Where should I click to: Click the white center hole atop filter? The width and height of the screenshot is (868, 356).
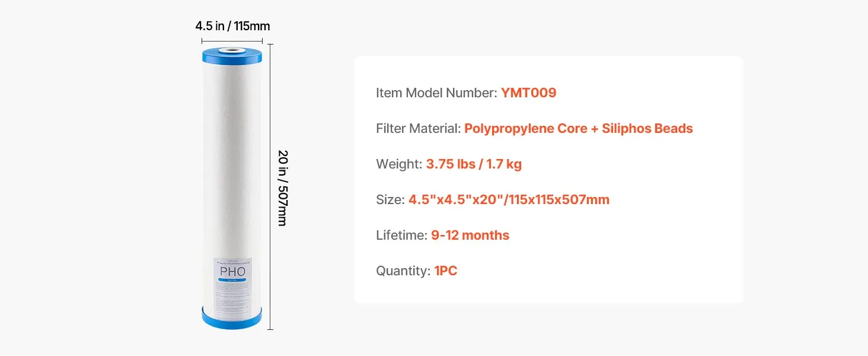pos(232,49)
